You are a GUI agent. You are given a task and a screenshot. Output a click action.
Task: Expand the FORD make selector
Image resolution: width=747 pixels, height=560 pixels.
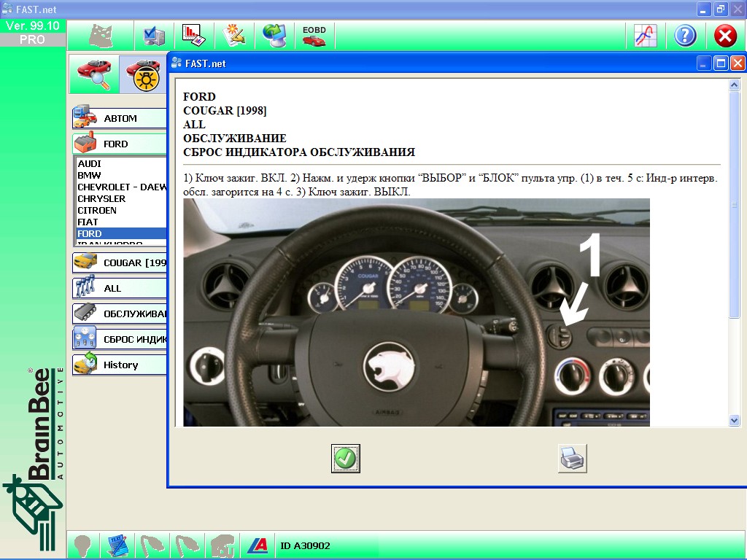[120, 144]
